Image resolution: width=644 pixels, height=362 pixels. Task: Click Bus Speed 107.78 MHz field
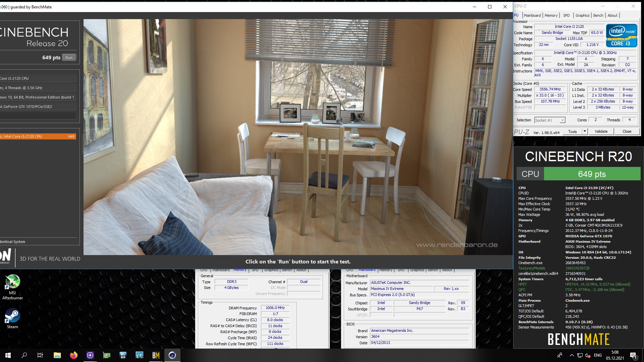coord(550,102)
